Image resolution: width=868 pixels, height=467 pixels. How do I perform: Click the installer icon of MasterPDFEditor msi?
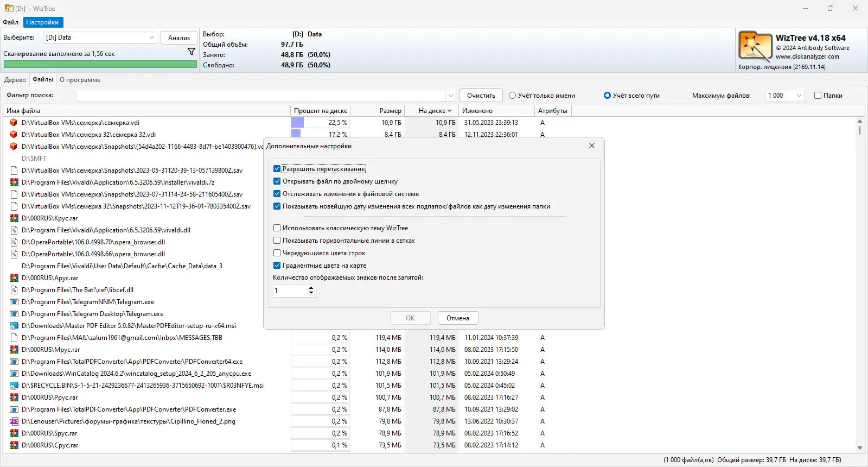point(14,326)
